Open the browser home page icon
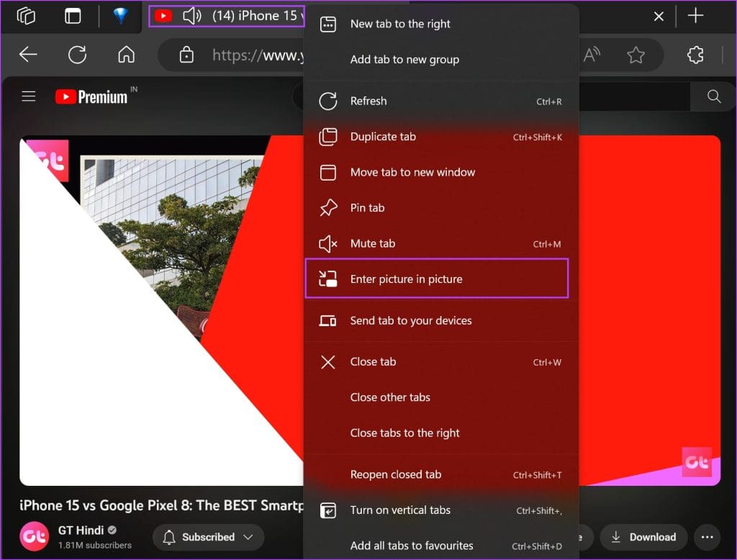This screenshot has width=737, height=560. (x=126, y=54)
